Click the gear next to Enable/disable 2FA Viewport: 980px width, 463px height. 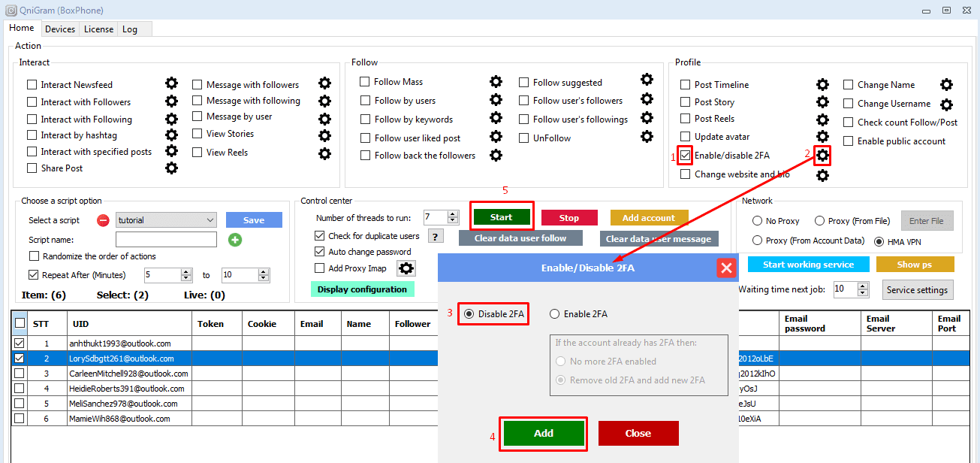tap(822, 155)
